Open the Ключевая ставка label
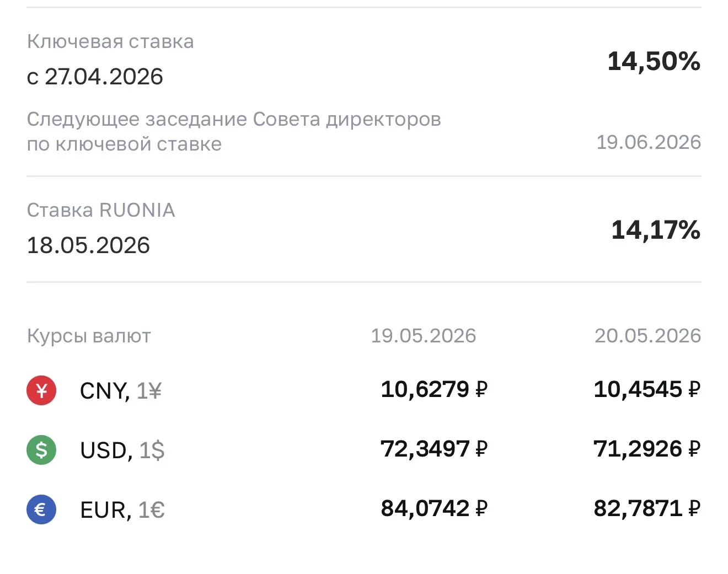 tap(110, 42)
